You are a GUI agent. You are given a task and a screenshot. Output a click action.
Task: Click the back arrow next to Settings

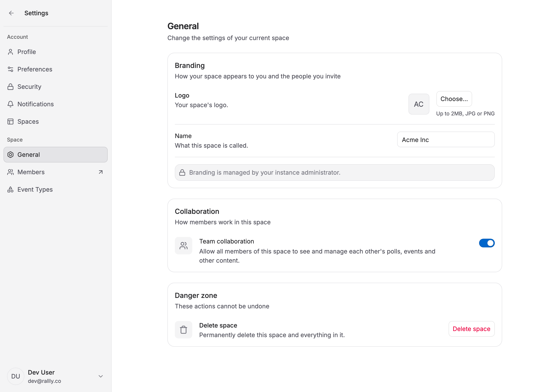[x=11, y=13]
